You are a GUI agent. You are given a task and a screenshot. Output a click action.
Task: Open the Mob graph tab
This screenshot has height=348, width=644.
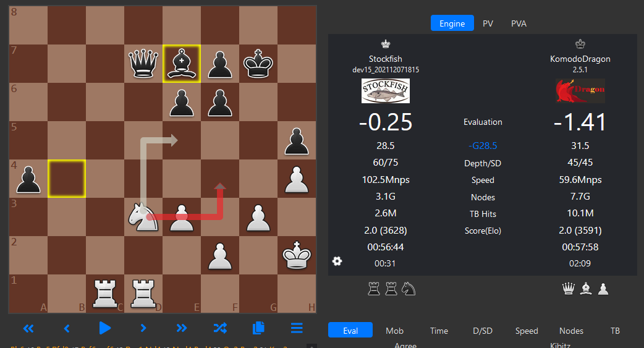395,330
